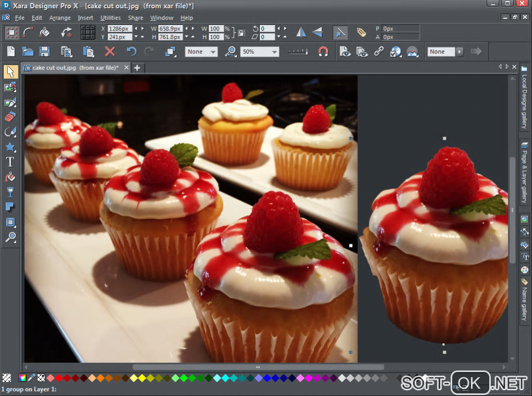Select the Zoom magnifier tool
This screenshot has height=396, width=532.
pos(10,238)
